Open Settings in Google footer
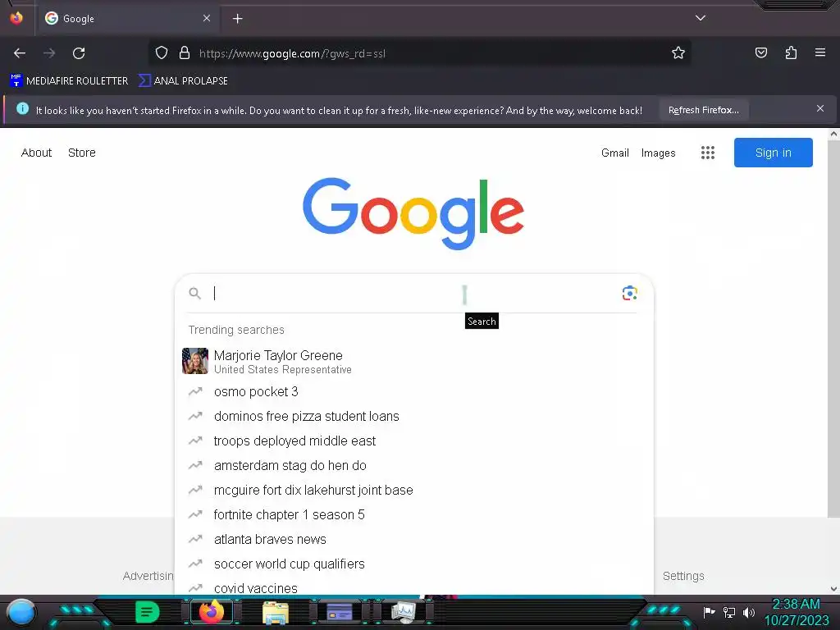 tap(683, 576)
